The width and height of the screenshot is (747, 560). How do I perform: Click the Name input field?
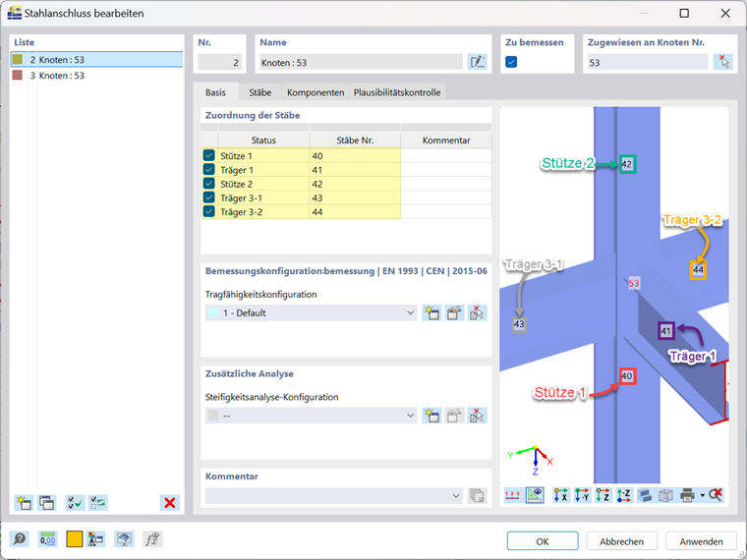361,62
